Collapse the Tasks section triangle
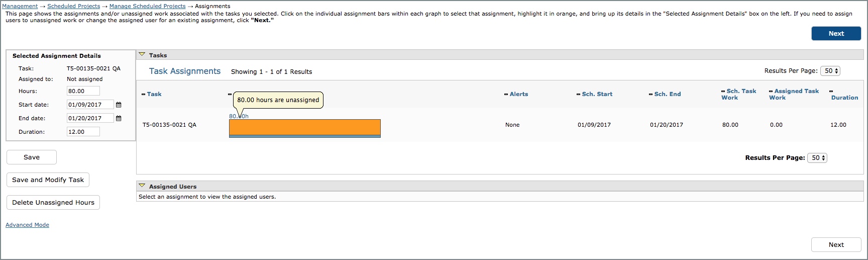Image resolution: width=868 pixels, height=260 pixels. [142, 55]
